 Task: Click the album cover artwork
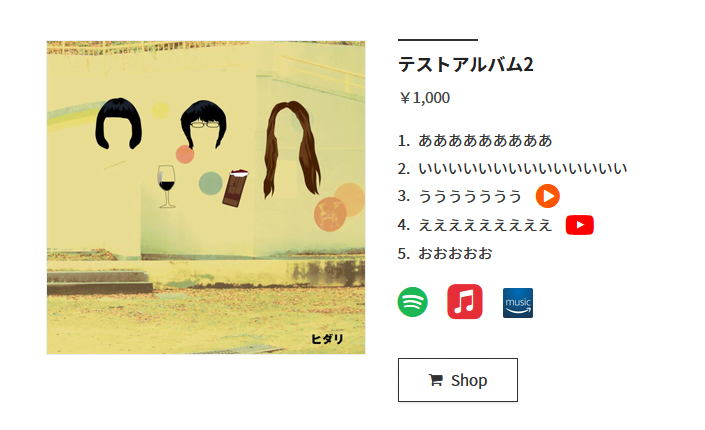coord(206,197)
